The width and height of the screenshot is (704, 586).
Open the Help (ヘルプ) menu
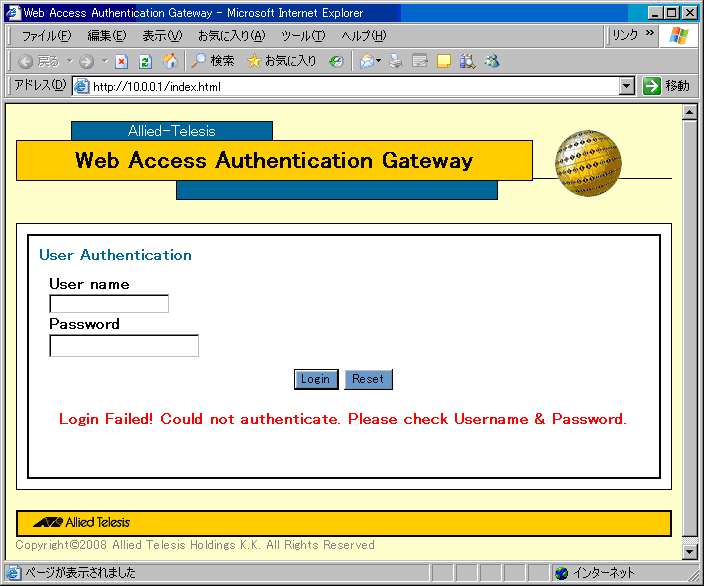click(x=363, y=35)
